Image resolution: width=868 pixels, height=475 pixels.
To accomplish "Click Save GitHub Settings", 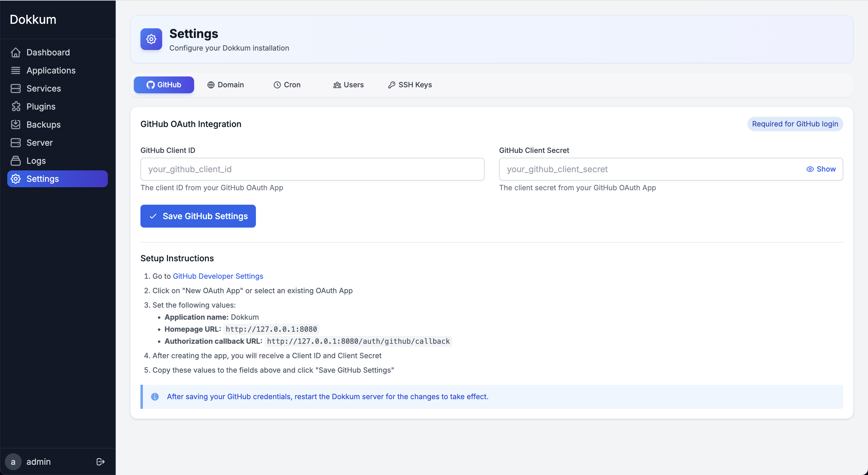I will [198, 216].
